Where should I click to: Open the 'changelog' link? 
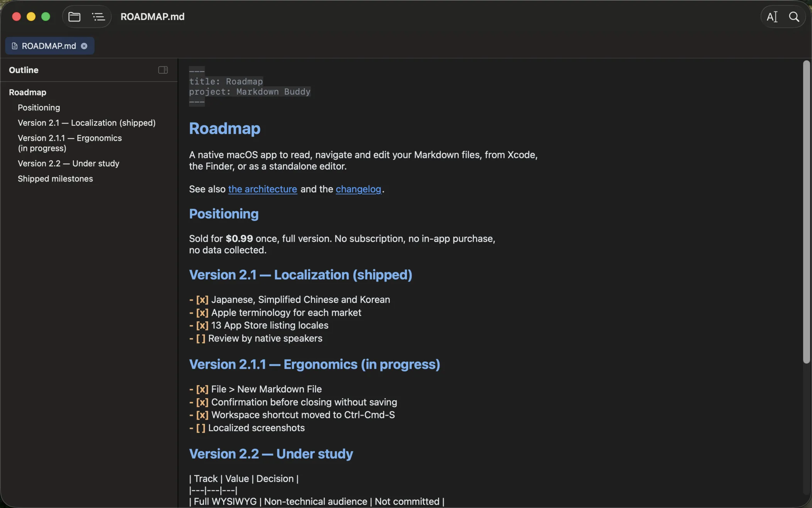(358, 189)
